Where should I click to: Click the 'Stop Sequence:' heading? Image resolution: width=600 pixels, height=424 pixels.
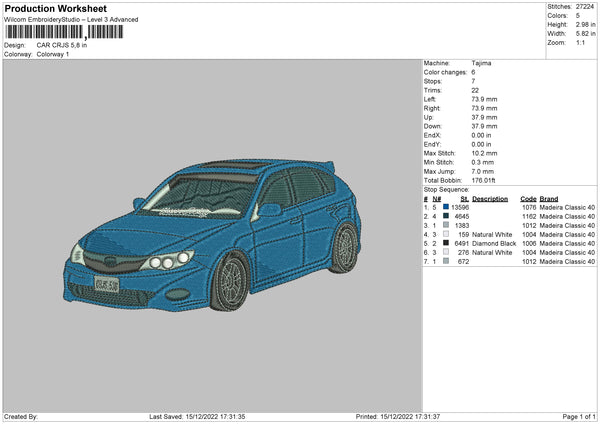tap(446, 190)
